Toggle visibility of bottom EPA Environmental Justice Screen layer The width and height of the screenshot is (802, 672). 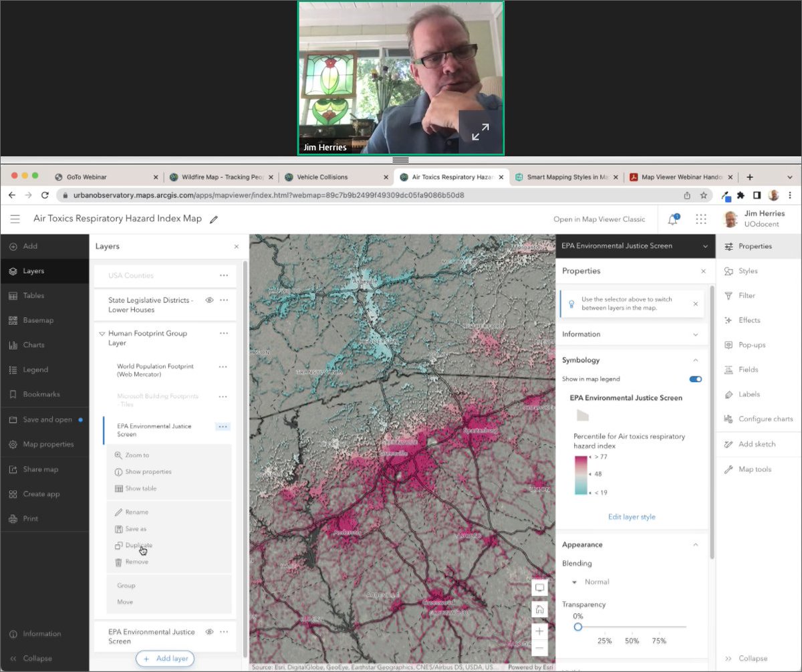tap(209, 632)
